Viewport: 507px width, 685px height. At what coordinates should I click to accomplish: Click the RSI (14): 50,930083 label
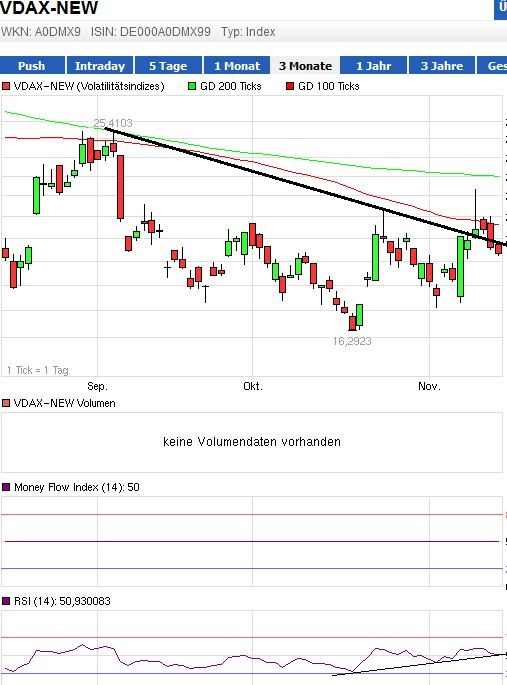pos(62,601)
